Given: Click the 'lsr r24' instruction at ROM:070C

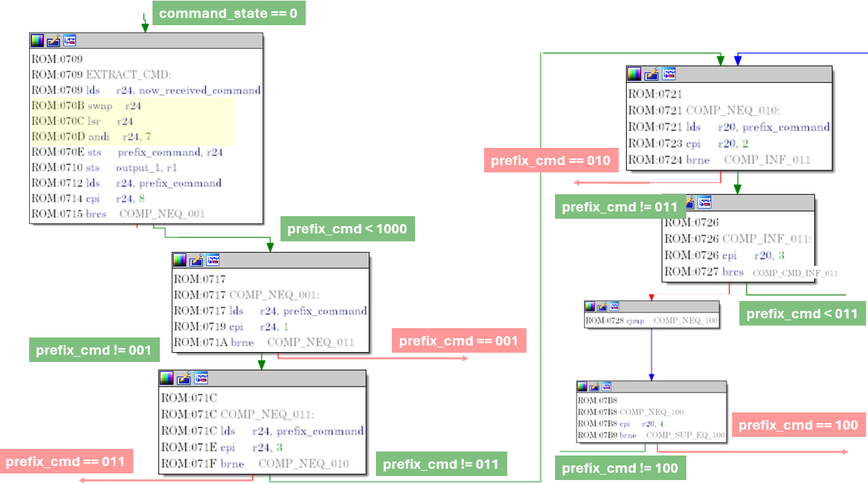Looking at the screenshot, I should pyautogui.click(x=110, y=121).
